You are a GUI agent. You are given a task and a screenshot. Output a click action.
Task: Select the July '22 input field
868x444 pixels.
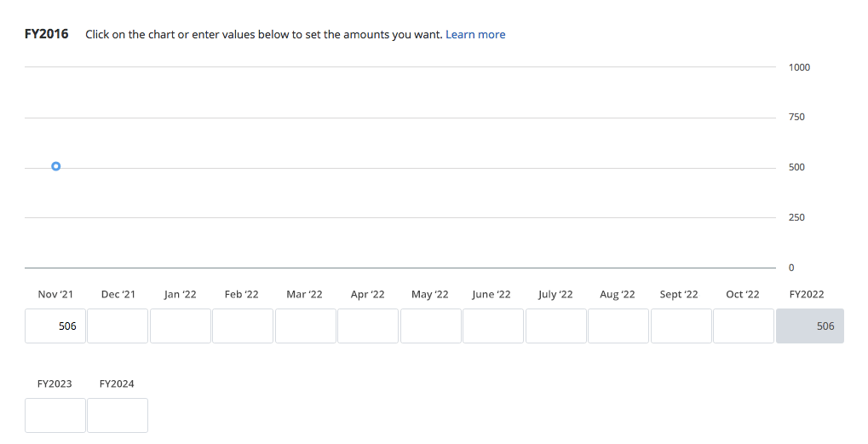556,326
